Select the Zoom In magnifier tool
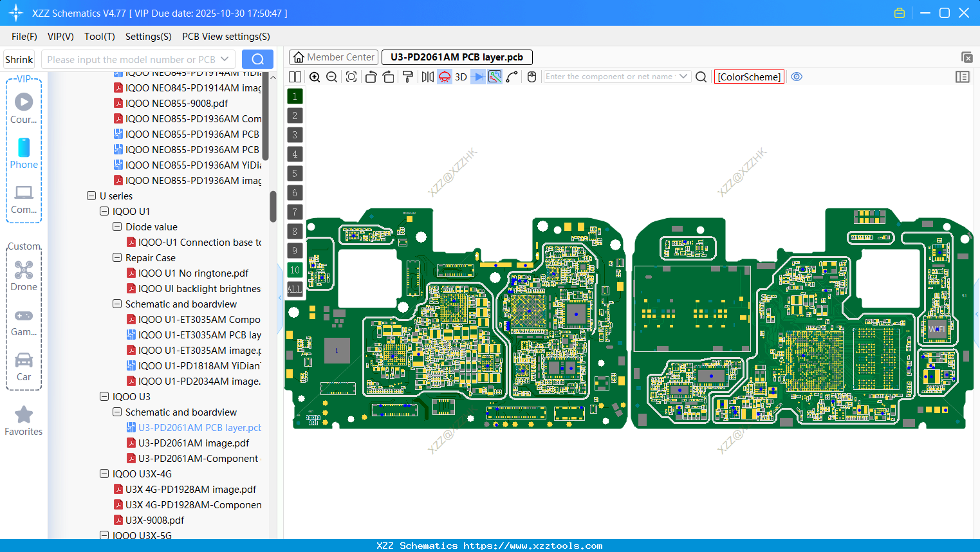The height and width of the screenshot is (552, 980). pos(315,77)
